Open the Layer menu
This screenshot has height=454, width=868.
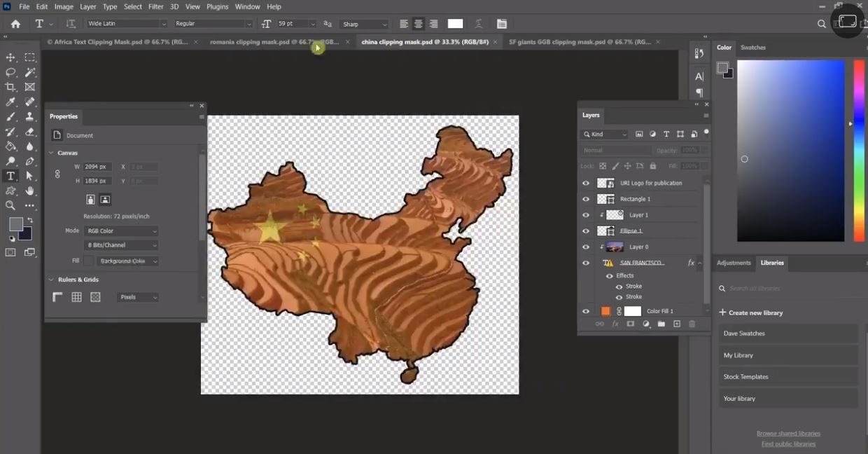tap(88, 6)
